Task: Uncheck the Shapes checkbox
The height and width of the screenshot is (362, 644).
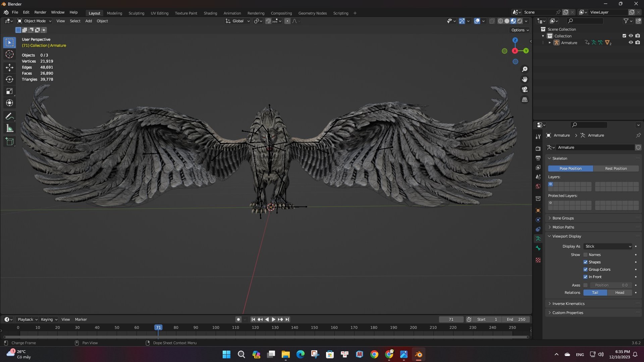Action: pos(585,262)
